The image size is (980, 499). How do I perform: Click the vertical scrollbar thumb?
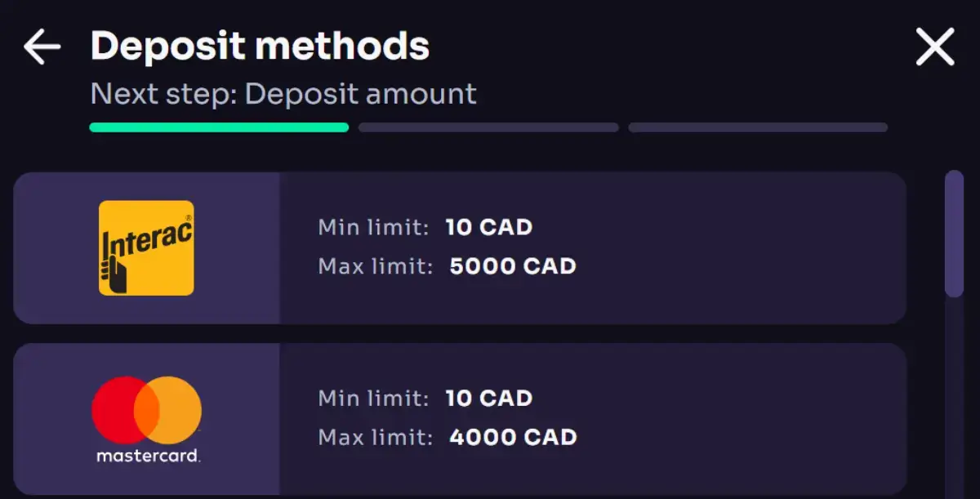[x=954, y=233]
